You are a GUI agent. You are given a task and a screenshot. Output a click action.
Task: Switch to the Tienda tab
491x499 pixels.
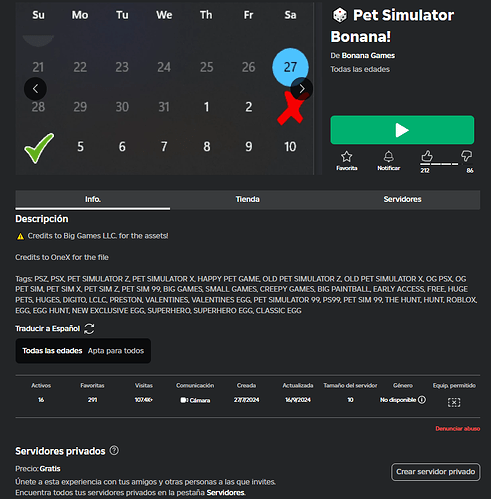pyautogui.click(x=248, y=199)
